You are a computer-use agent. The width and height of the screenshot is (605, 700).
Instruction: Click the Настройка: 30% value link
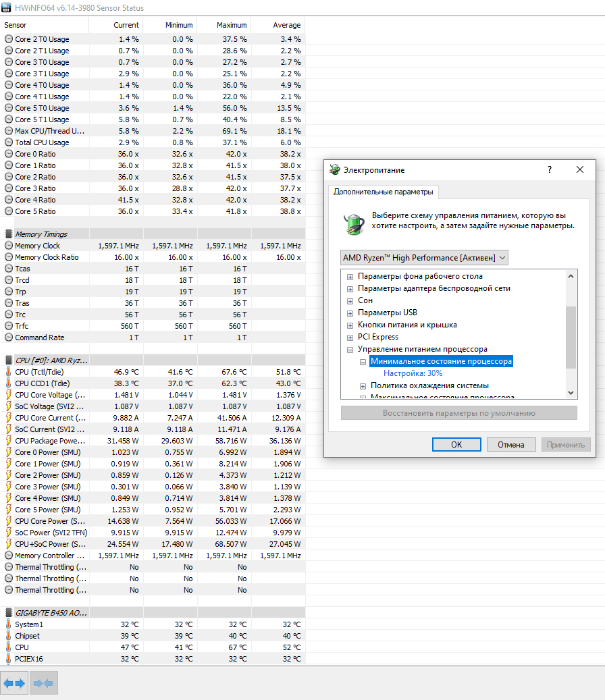pyautogui.click(x=413, y=373)
